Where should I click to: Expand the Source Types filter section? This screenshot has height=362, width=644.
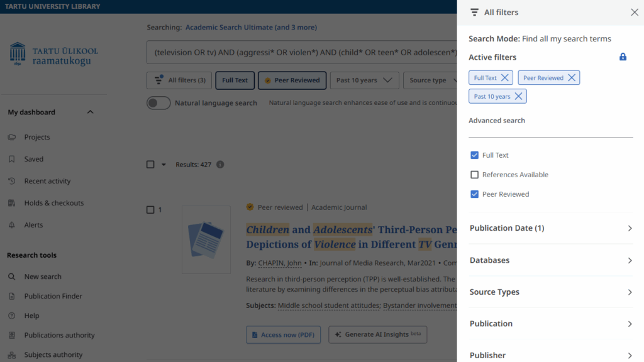click(550, 292)
